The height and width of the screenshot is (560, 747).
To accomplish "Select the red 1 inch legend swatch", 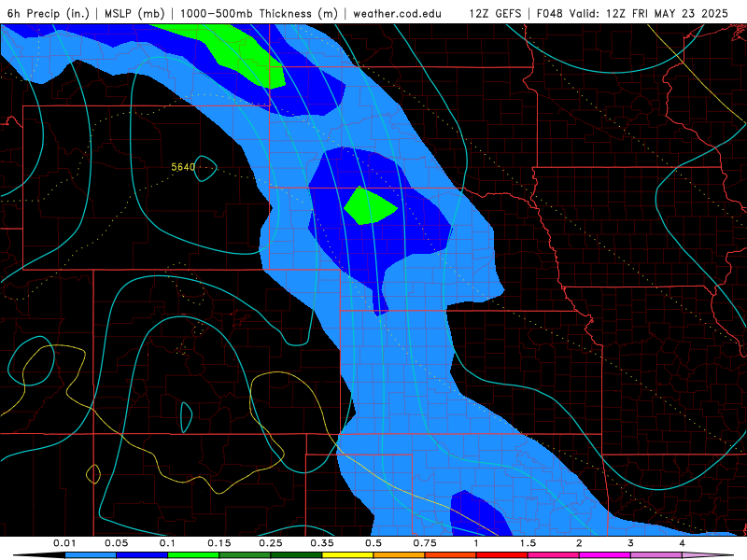I will point(502,555).
